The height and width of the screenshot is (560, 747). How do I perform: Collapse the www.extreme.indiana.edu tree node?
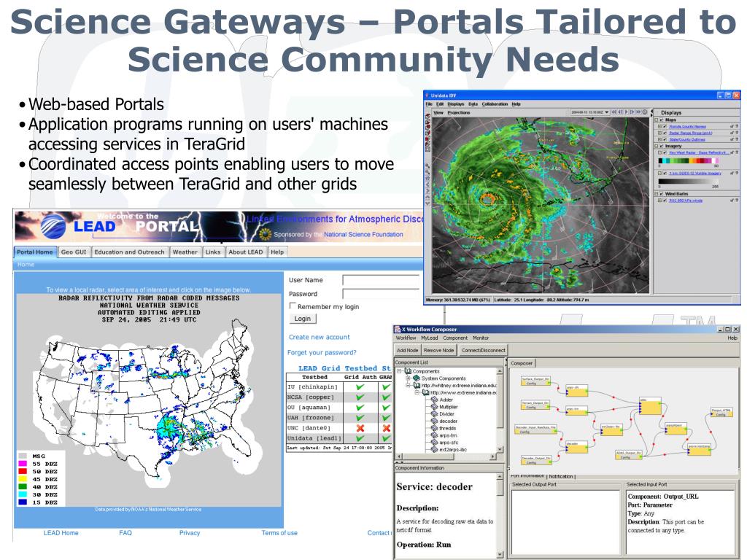point(417,392)
